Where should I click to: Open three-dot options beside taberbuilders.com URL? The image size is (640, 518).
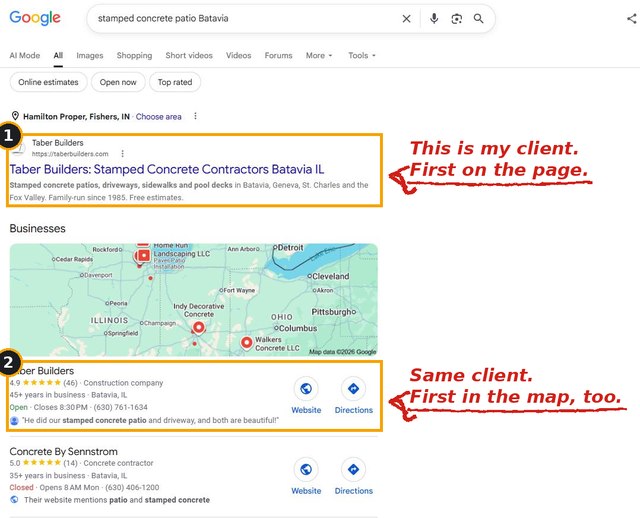click(122, 154)
